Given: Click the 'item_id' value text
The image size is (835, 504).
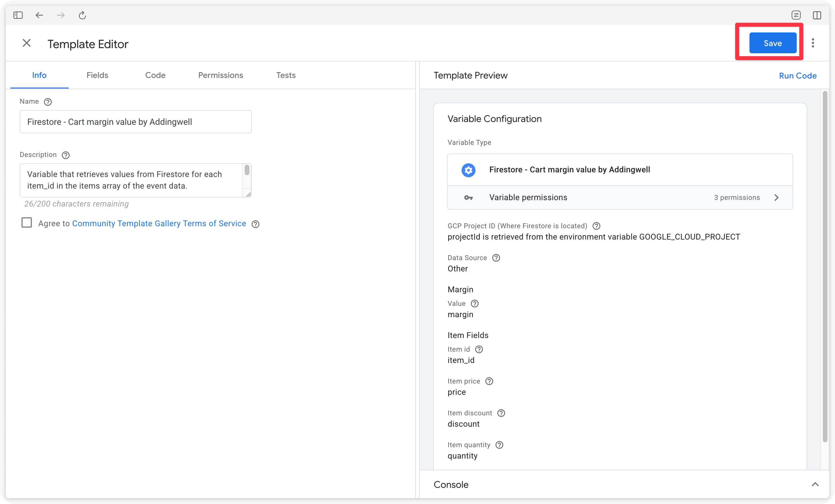Looking at the screenshot, I should click(461, 361).
